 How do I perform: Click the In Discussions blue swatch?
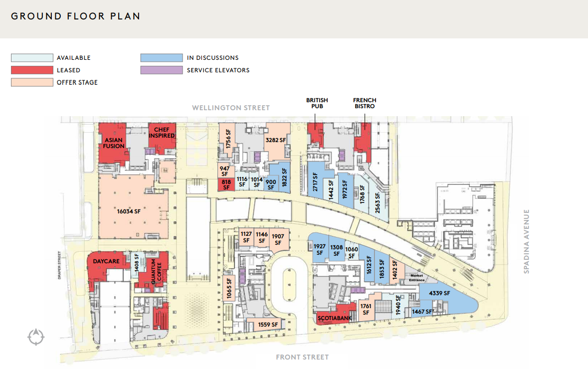pos(162,58)
